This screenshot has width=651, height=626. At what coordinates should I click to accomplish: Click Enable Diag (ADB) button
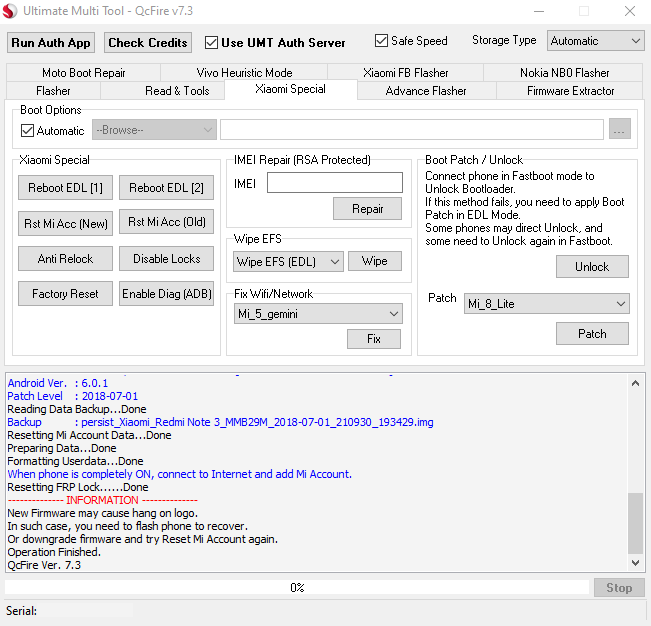pyautogui.click(x=166, y=293)
